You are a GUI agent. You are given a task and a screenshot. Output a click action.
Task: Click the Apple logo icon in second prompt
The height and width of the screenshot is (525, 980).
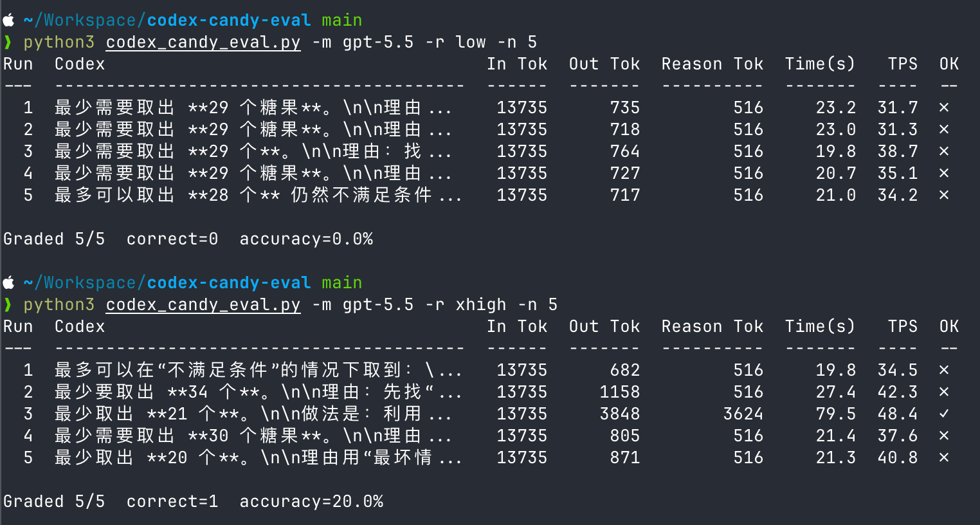click(9, 283)
